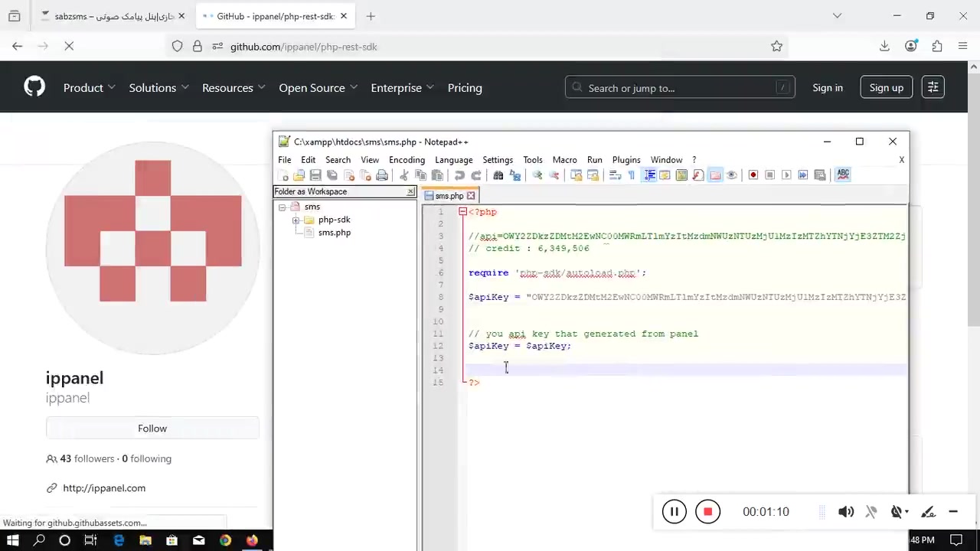Viewport: 980px width, 551px height.
Task: Pause the screen recording
Action: [675, 512]
